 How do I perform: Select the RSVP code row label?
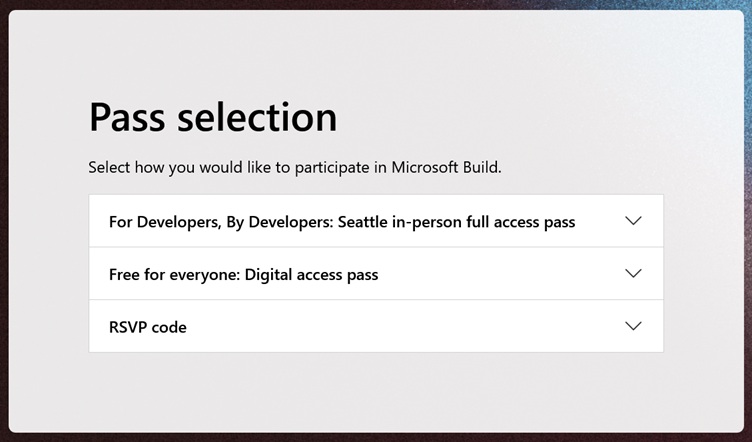[148, 327]
